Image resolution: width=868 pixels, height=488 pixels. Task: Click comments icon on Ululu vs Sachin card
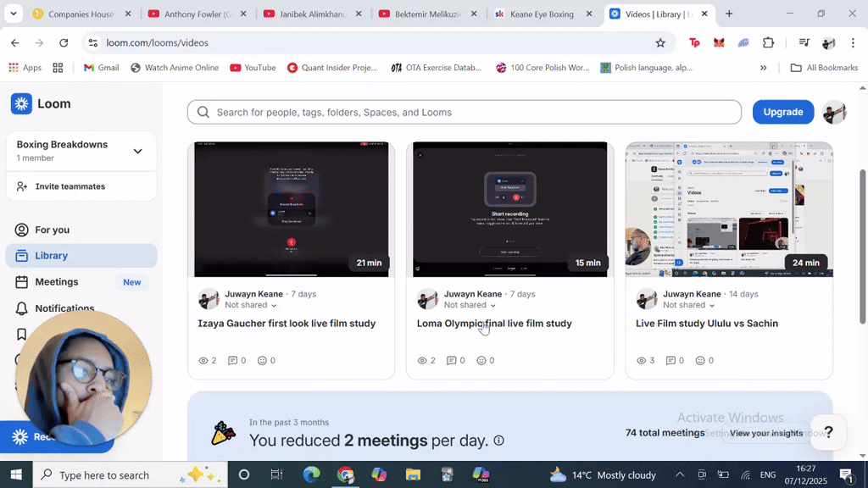[x=671, y=360]
